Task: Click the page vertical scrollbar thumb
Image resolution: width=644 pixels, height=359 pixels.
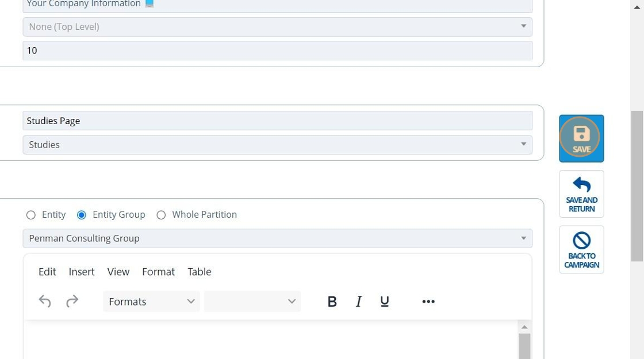Action: (x=637, y=184)
